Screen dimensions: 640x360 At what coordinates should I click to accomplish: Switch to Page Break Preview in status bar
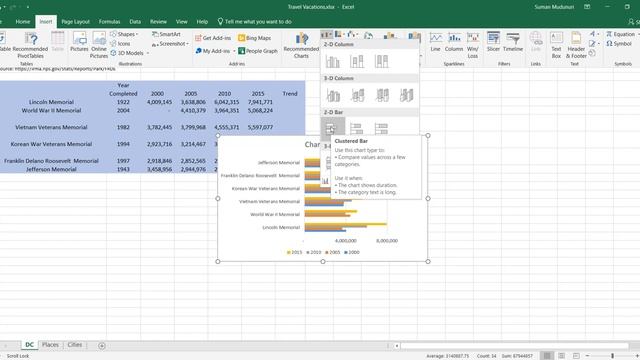(576, 356)
